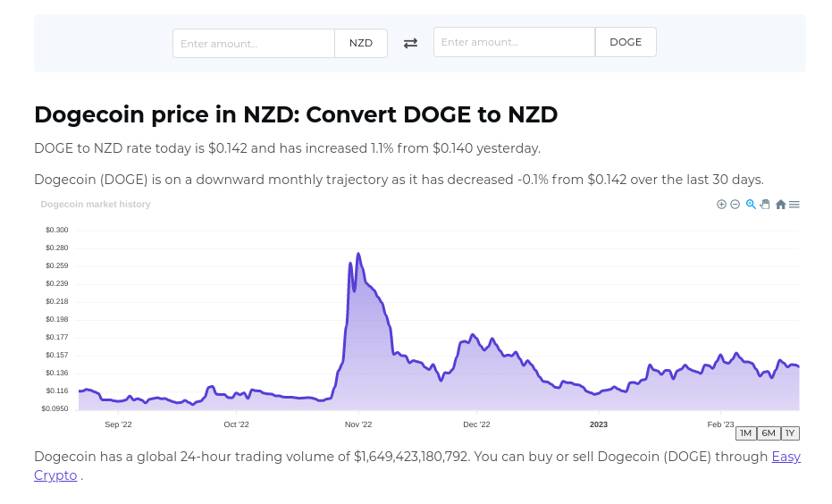Click the Dogecoin market history chart title

(x=96, y=205)
